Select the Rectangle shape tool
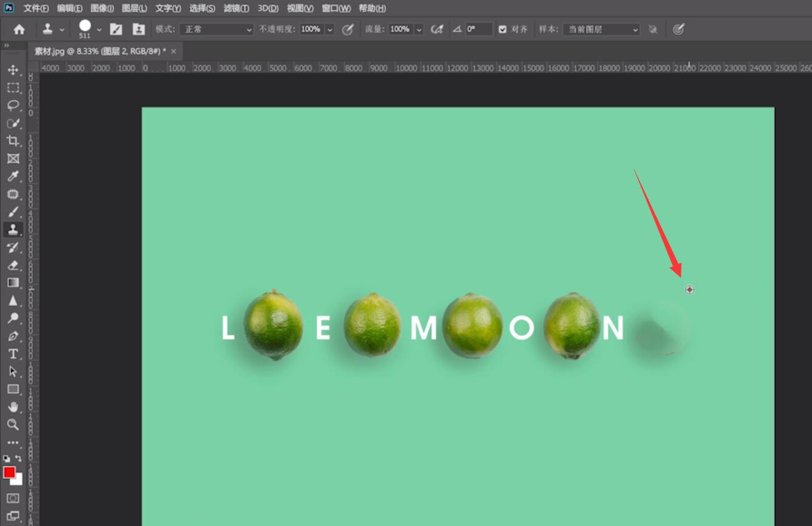The image size is (812, 526). (13, 389)
